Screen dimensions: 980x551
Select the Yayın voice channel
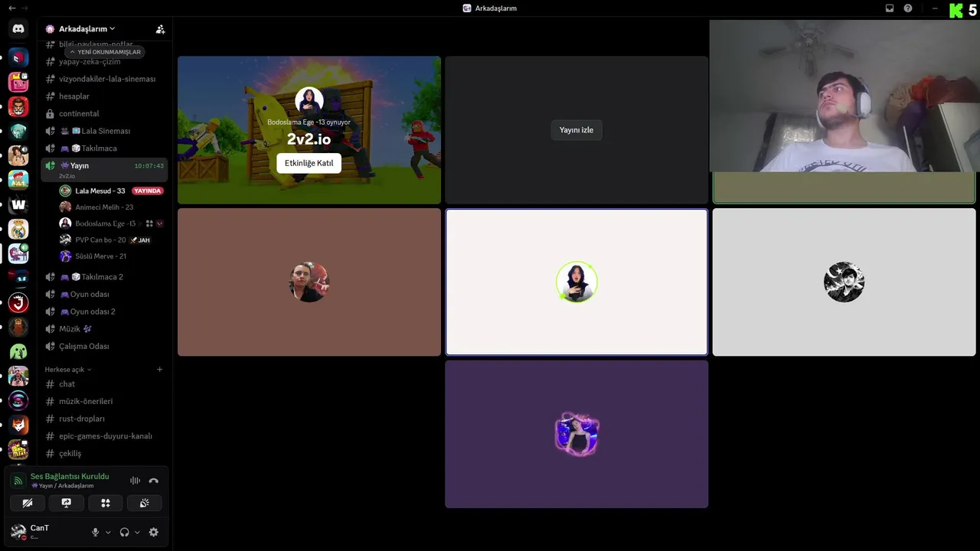tap(104, 169)
